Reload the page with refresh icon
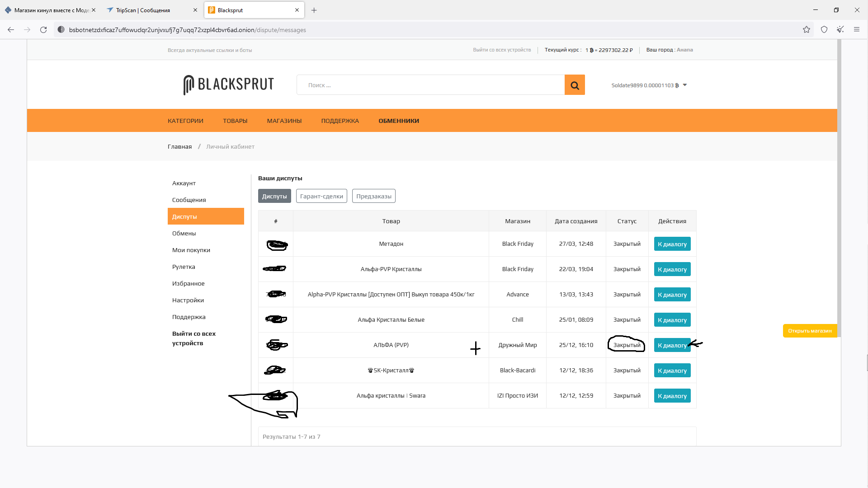Screen dimensions: 868x488 (x=43, y=30)
